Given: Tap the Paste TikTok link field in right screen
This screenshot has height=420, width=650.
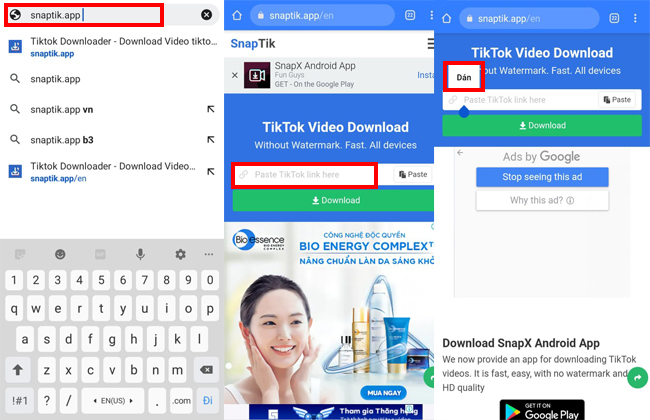Looking at the screenshot, I should (x=520, y=100).
